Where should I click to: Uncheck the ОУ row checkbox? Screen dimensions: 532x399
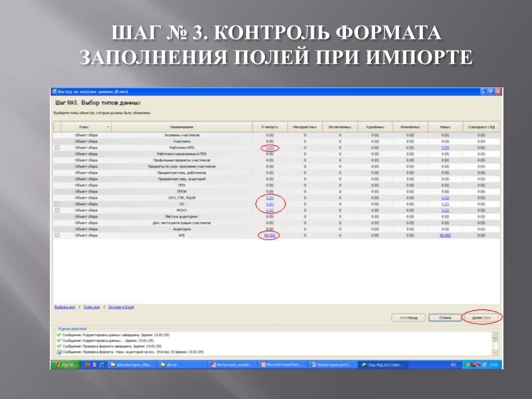point(57,204)
